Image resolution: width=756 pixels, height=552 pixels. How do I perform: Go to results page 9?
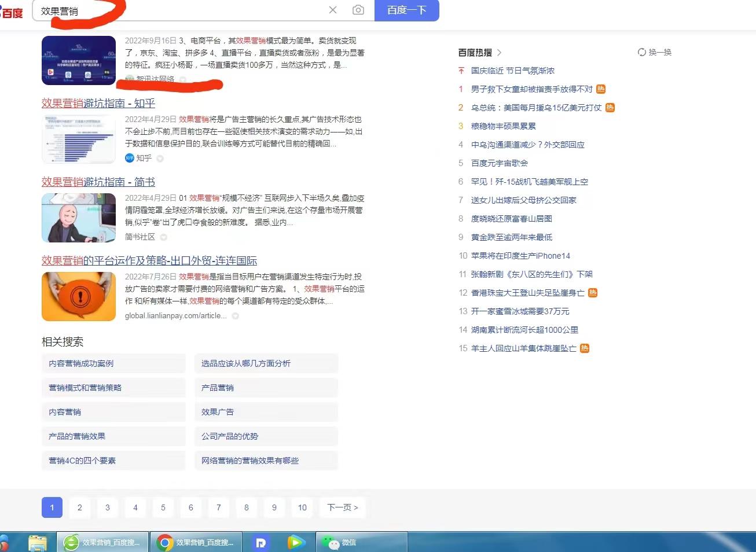click(274, 507)
